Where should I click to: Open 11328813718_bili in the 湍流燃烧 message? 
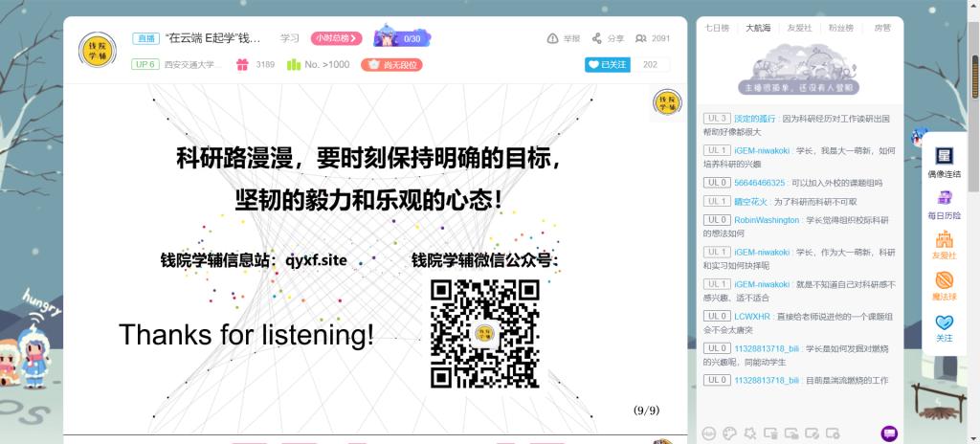(x=767, y=380)
